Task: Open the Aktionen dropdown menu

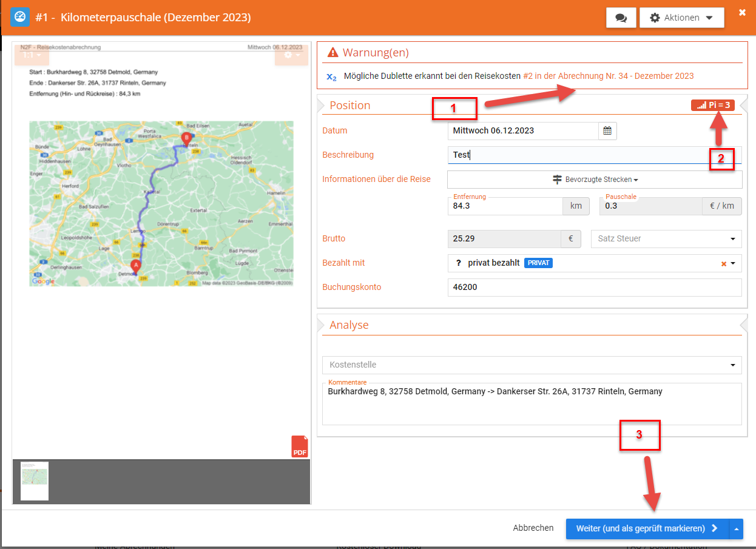Action: (x=681, y=18)
